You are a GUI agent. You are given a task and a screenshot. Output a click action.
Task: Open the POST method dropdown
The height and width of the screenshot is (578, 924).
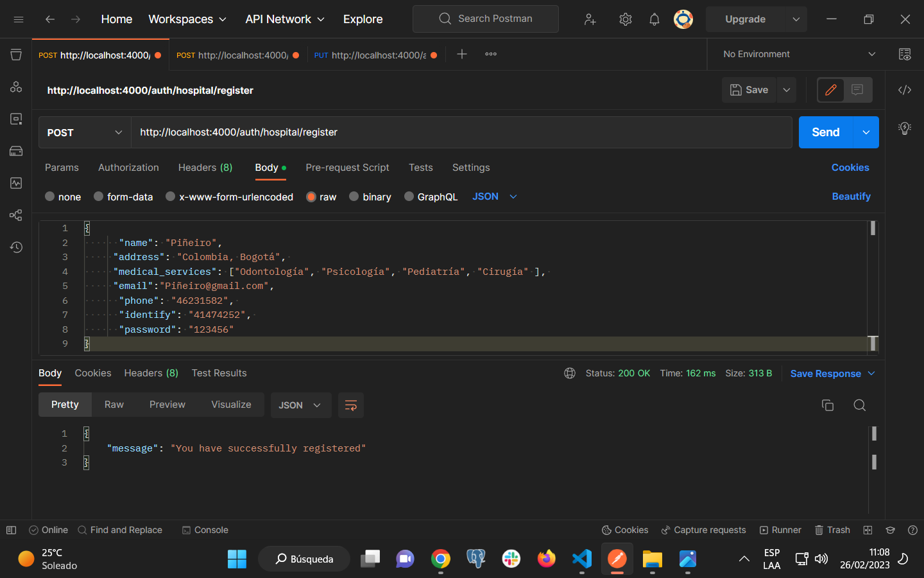point(84,132)
